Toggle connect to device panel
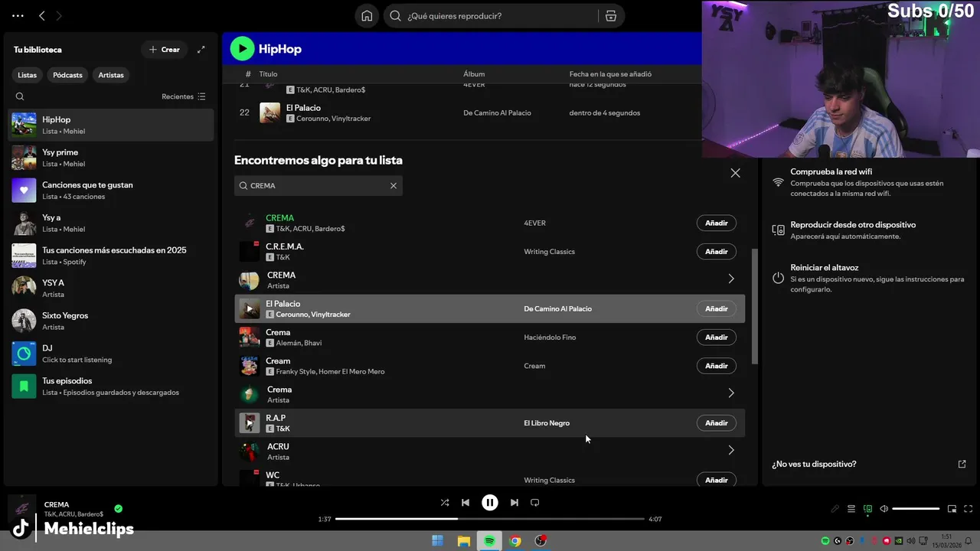Viewport: 980px width, 551px height. click(867, 509)
